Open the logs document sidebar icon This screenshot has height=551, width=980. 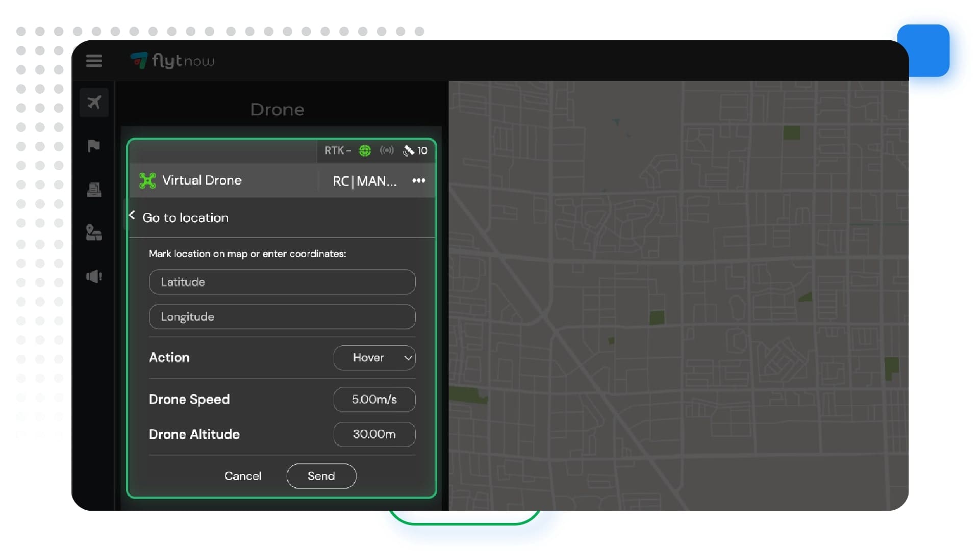coord(94,190)
